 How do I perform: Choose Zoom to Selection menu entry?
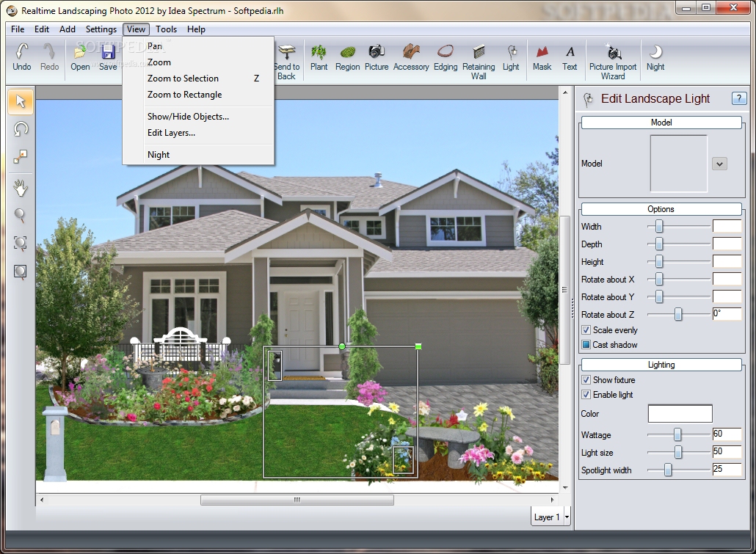pyautogui.click(x=198, y=79)
